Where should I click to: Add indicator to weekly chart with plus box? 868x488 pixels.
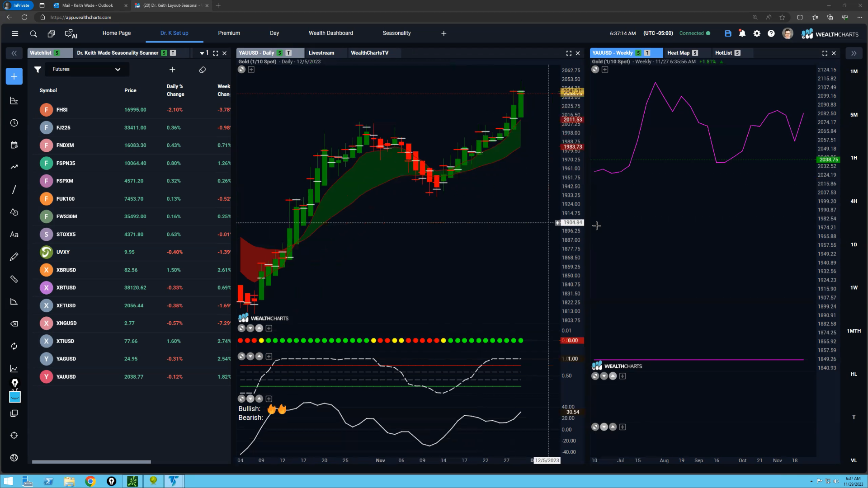click(x=605, y=70)
